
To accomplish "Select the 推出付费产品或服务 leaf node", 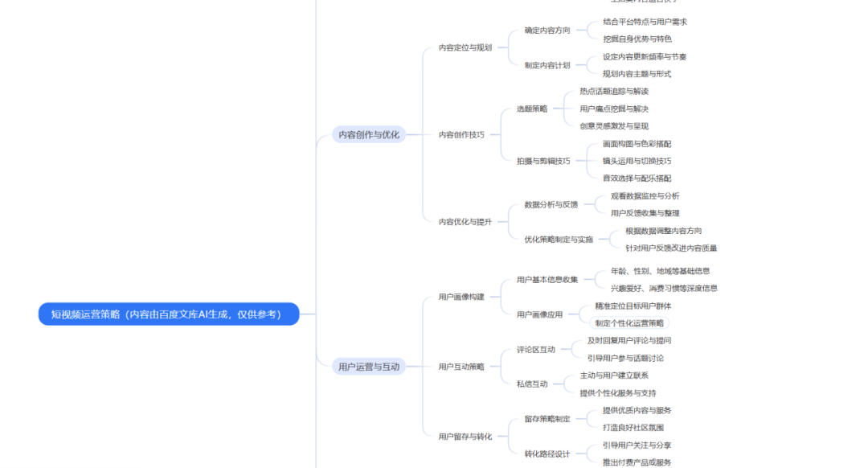I will pos(636,462).
